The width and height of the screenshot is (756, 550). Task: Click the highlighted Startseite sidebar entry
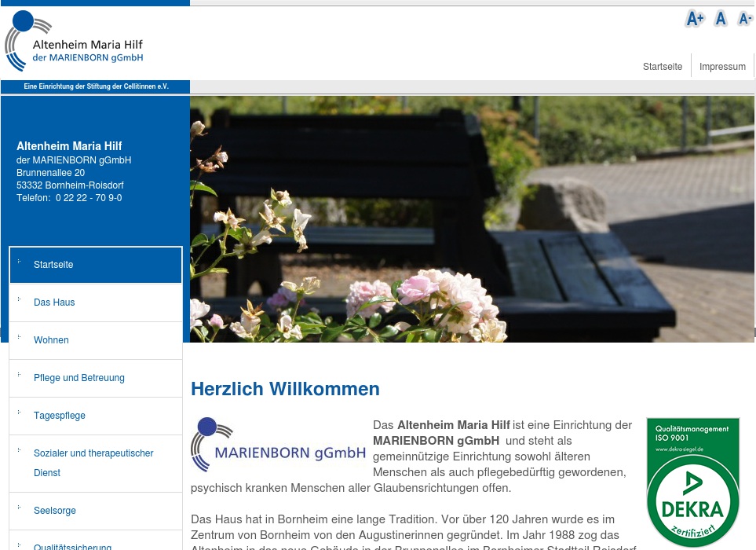point(53,265)
